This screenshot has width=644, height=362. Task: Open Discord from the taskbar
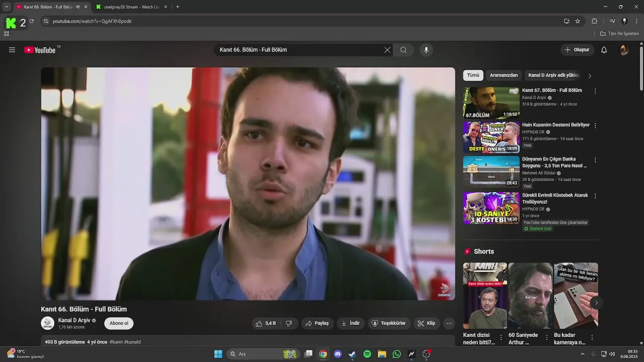click(x=338, y=354)
